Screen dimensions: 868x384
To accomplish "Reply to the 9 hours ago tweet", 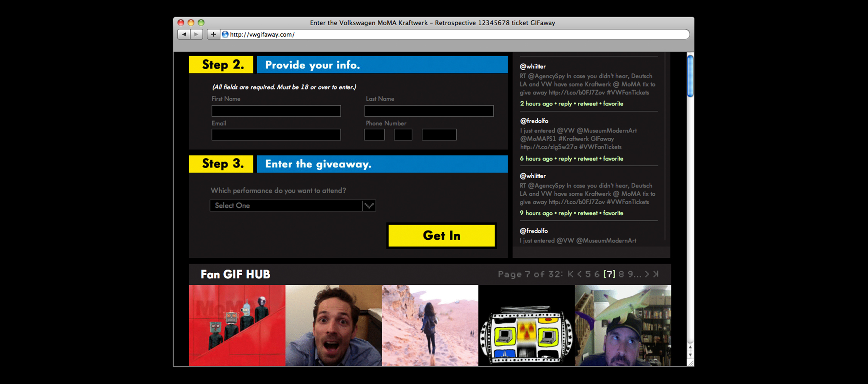I will [x=565, y=213].
